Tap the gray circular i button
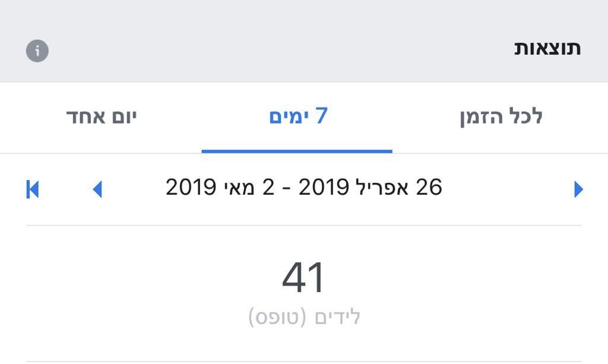608x364 pixels. (37, 51)
